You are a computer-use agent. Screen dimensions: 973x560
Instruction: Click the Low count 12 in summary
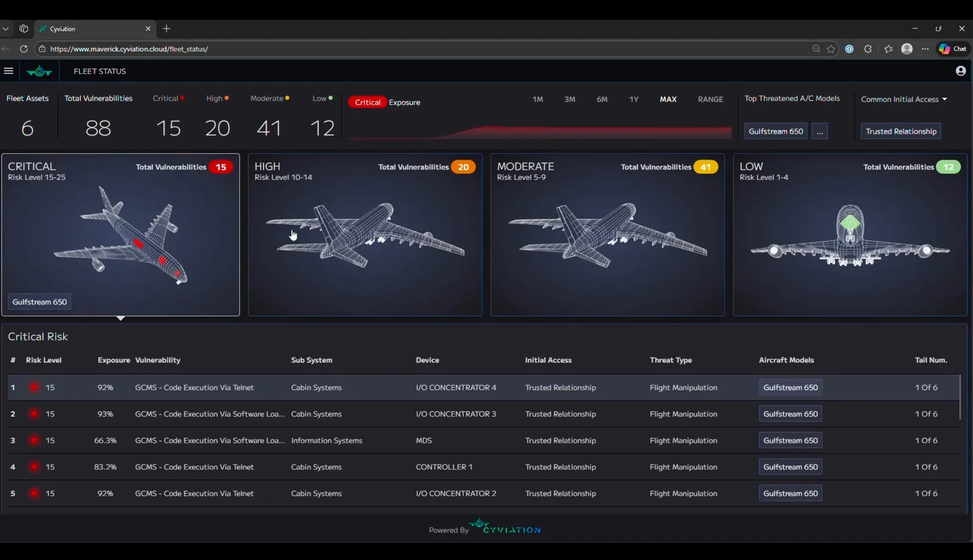322,128
